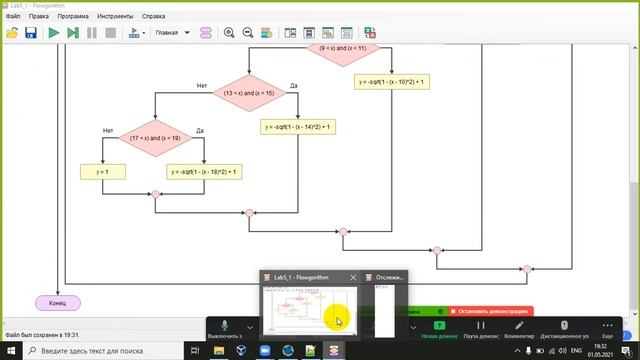
Task: Zoom out of the flowchart
Action: pyautogui.click(x=248, y=33)
